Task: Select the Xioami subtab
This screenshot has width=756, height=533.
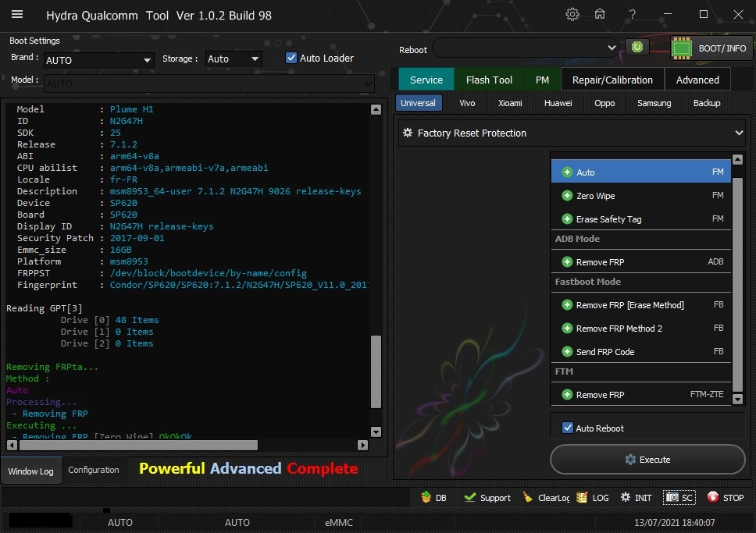Action: (510, 103)
